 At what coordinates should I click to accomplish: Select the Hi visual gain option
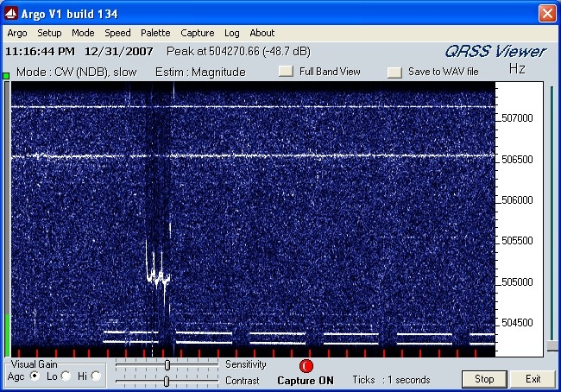coord(97,376)
